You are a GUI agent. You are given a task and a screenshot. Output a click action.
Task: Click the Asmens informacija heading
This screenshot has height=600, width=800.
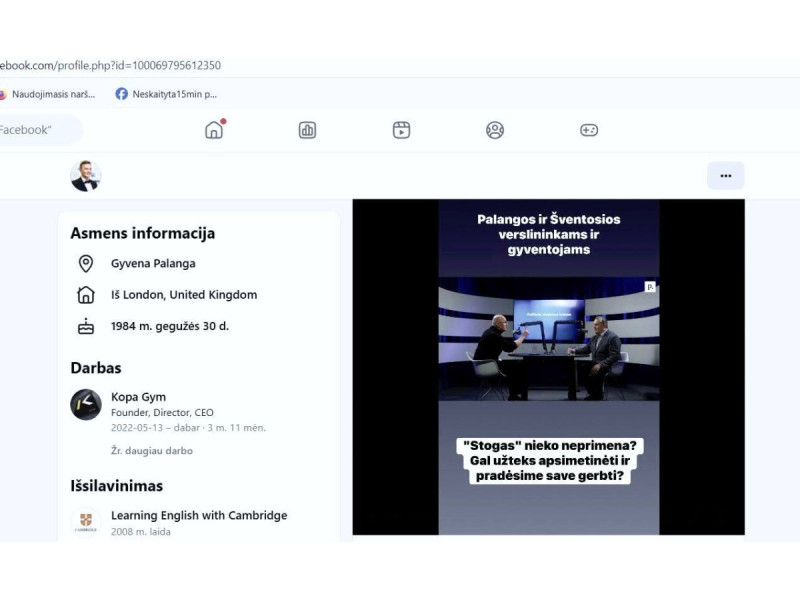[x=143, y=233]
